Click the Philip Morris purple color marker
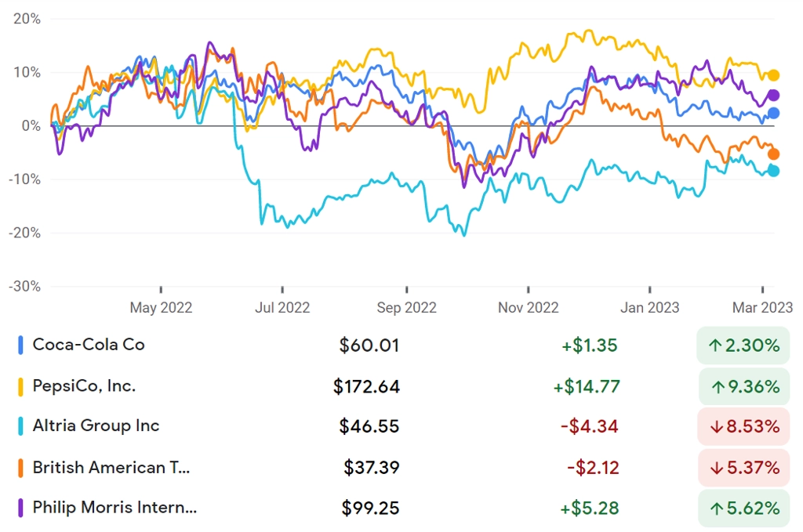 [x=20, y=508]
